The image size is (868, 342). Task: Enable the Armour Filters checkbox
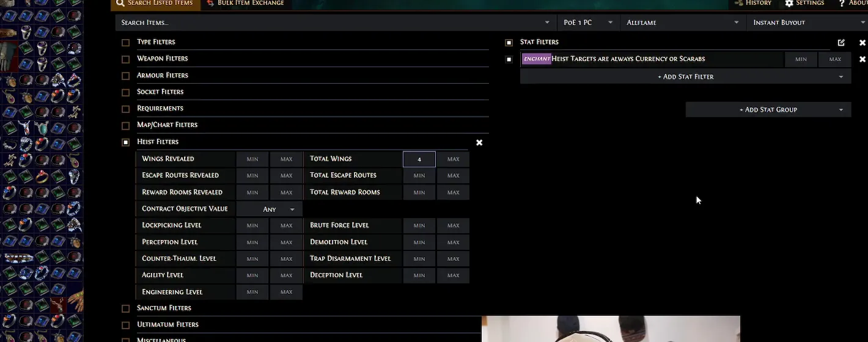tap(125, 76)
